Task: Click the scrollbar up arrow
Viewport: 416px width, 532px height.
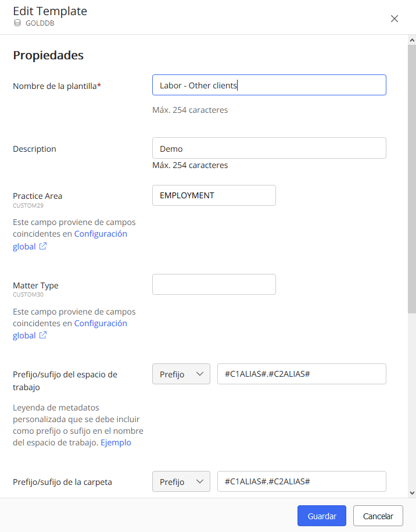Action: [x=412, y=40]
